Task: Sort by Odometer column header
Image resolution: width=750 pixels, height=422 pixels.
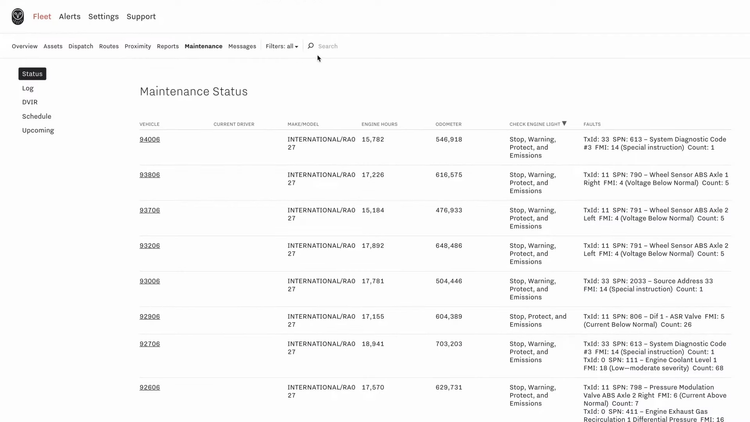Action: coord(448,124)
